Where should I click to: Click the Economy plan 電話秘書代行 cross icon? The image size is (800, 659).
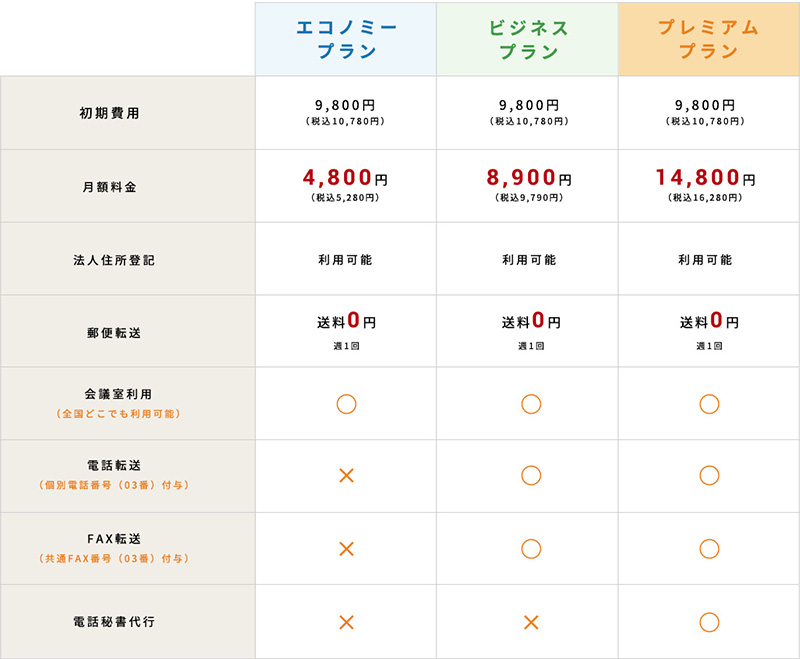click(346, 622)
